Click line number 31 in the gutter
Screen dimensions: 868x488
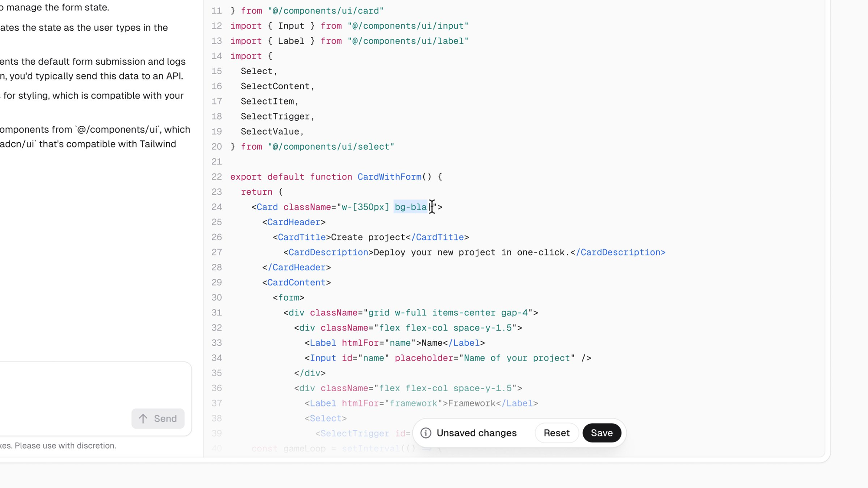pyautogui.click(x=217, y=313)
